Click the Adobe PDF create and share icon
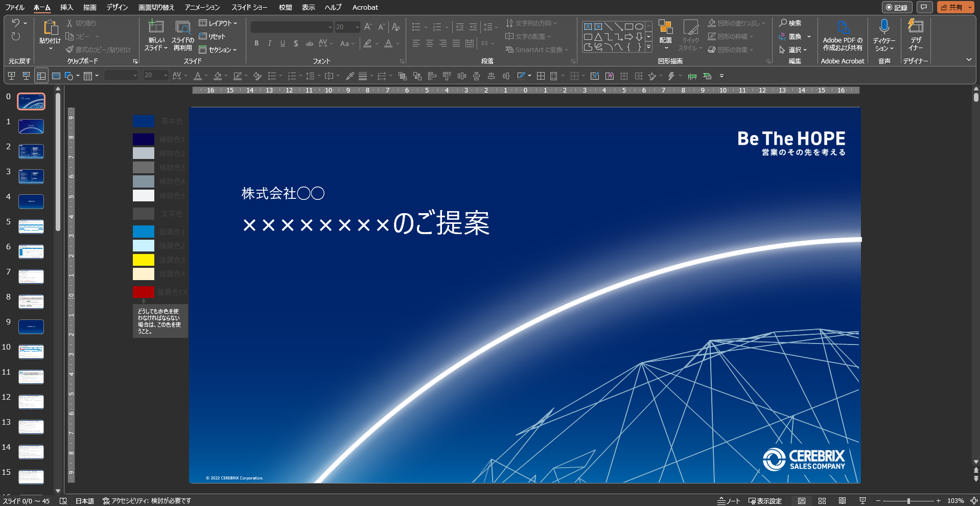 843,27
